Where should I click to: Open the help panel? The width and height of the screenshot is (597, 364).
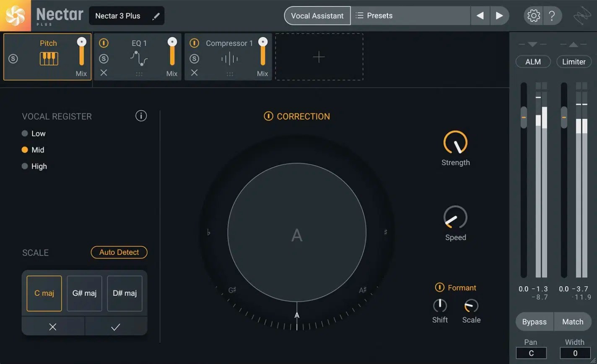pyautogui.click(x=553, y=16)
